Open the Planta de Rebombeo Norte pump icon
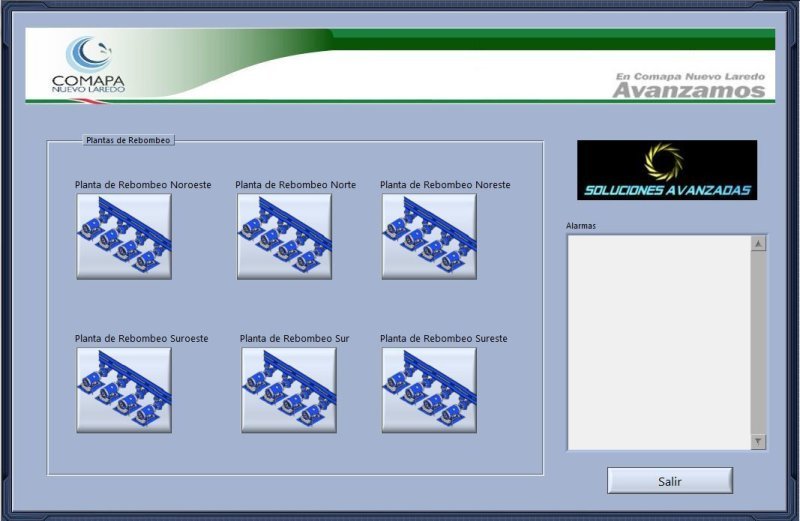Screen dimensions: 800x521 tap(284, 236)
